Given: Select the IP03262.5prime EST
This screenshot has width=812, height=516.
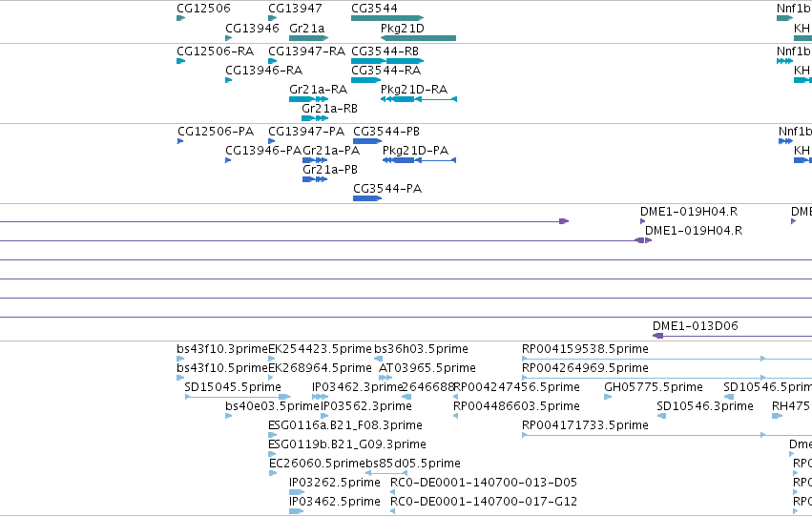Looking at the screenshot, I should coord(297,492).
